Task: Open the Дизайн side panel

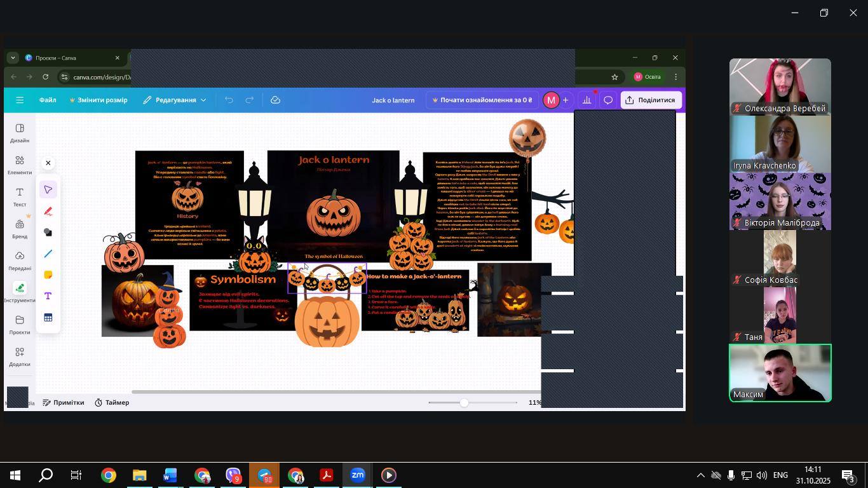Action: click(x=20, y=133)
